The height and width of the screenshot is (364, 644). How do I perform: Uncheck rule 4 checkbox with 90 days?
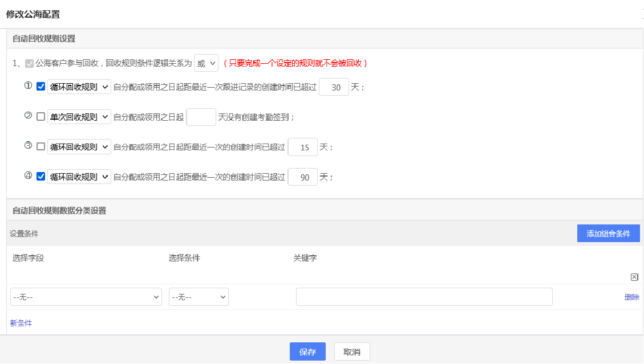click(x=41, y=177)
